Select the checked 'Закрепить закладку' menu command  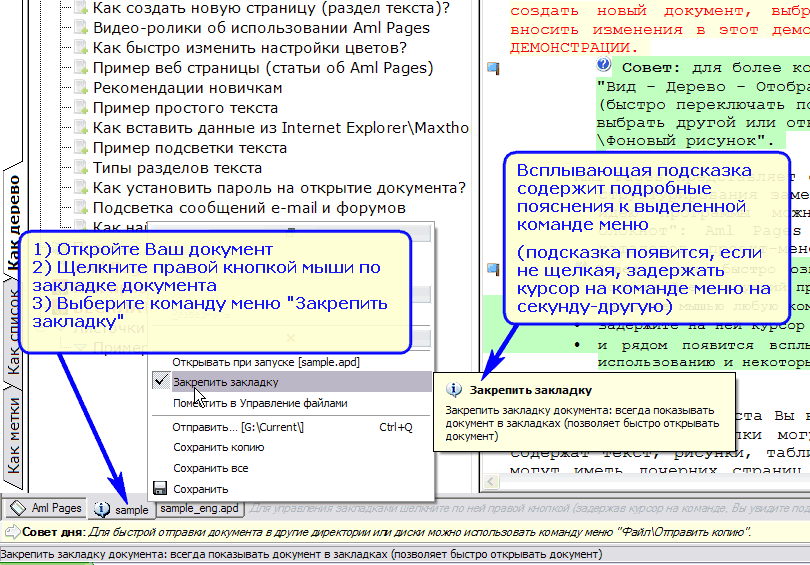coord(291,382)
